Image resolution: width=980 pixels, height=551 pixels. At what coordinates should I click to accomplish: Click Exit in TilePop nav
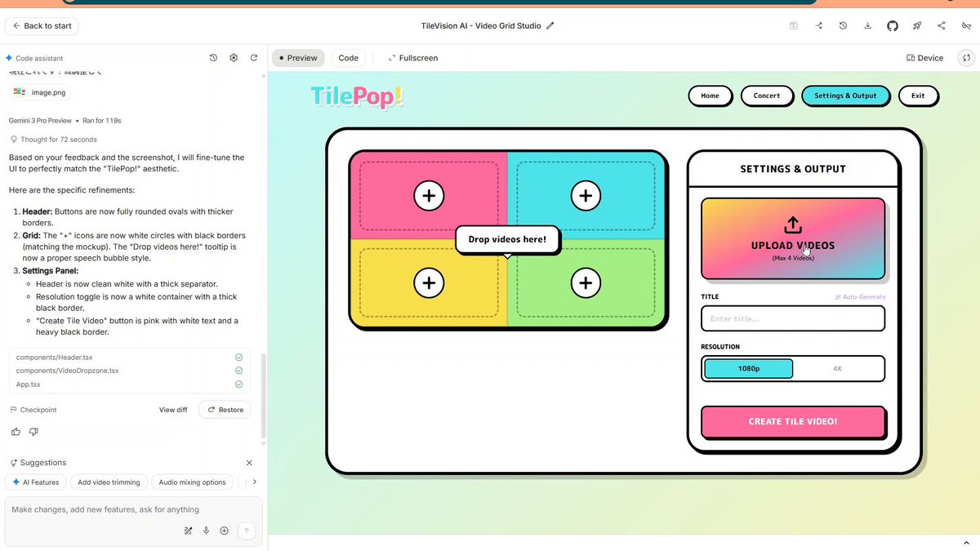(x=918, y=96)
